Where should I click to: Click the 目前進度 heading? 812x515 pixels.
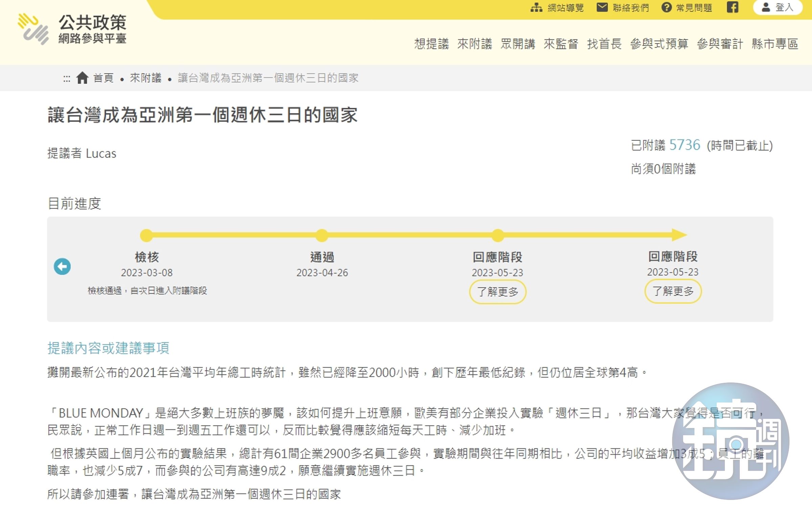point(74,203)
